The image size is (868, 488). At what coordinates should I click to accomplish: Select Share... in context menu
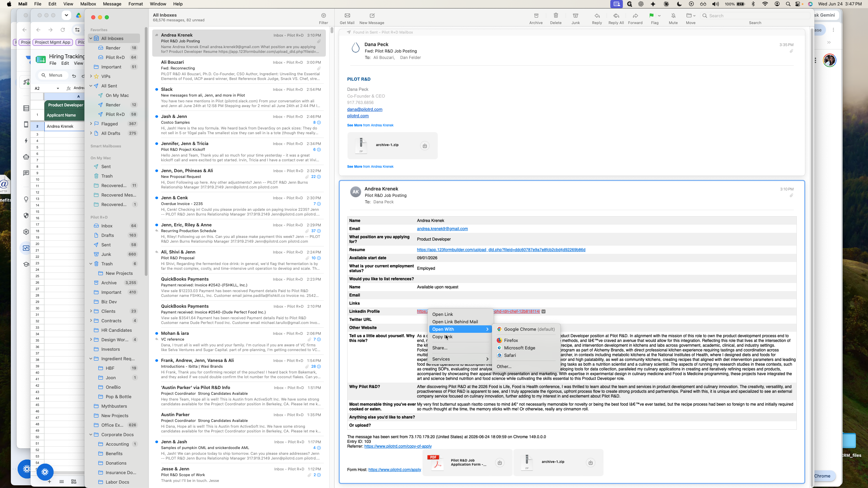pyautogui.click(x=460, y=348)
